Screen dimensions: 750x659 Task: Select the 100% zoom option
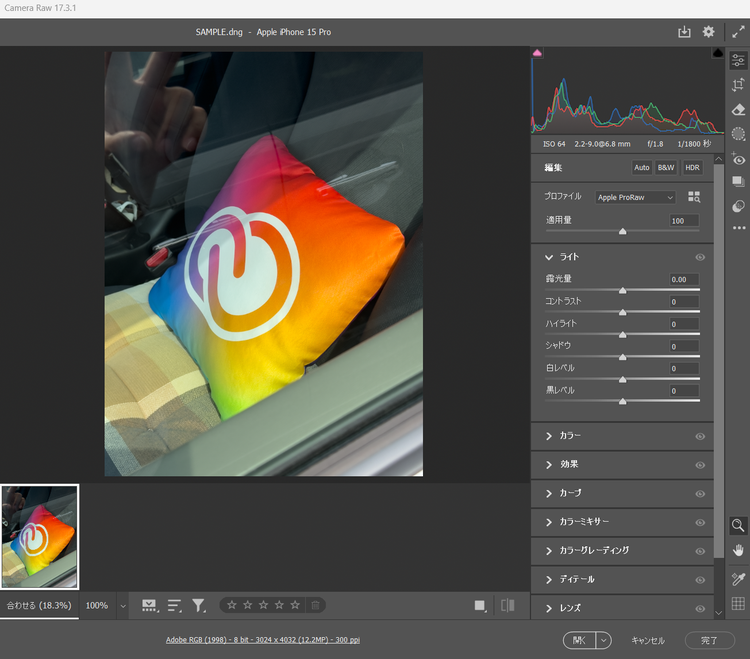click(x=97, y=605)
